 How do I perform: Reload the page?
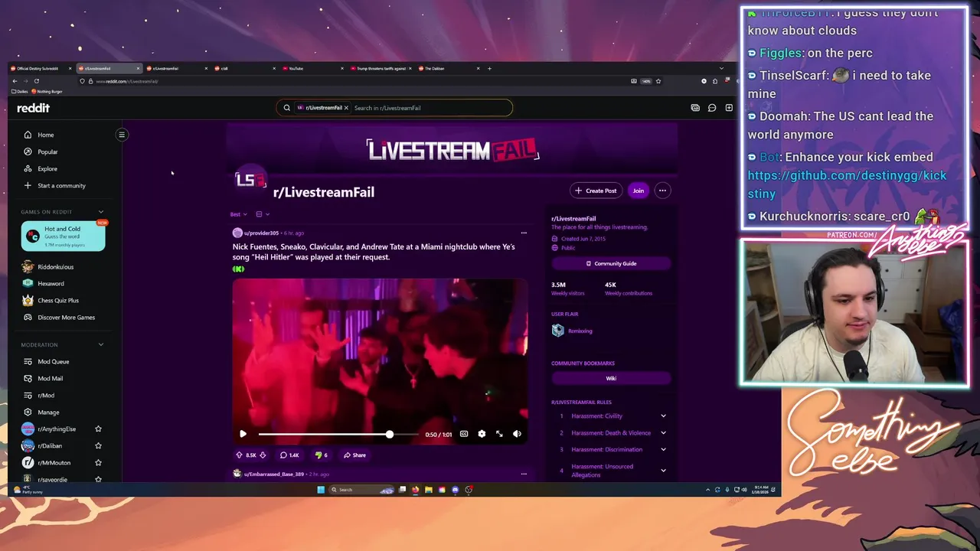point(36,81)
